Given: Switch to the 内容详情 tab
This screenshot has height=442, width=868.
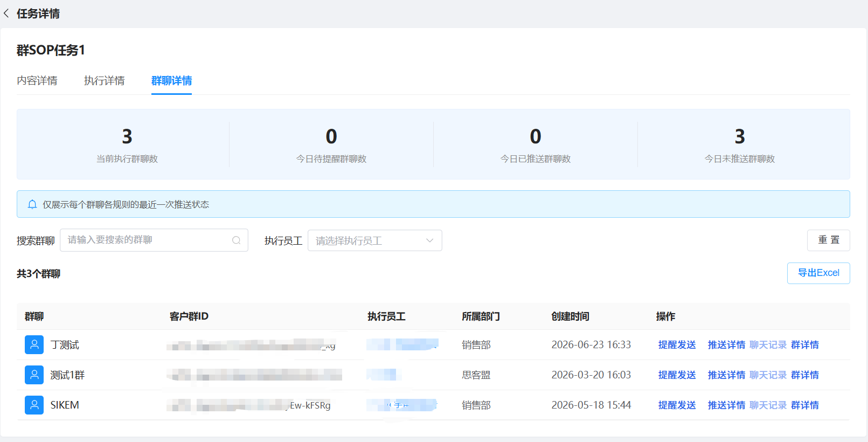Looking at the screenshot, I should click(37, 81).
